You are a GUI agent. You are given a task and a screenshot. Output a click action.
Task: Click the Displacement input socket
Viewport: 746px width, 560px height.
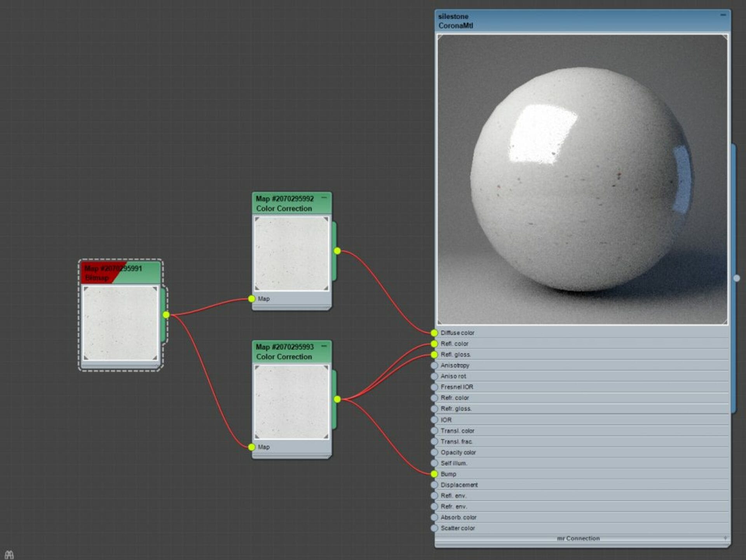point(434,485)
